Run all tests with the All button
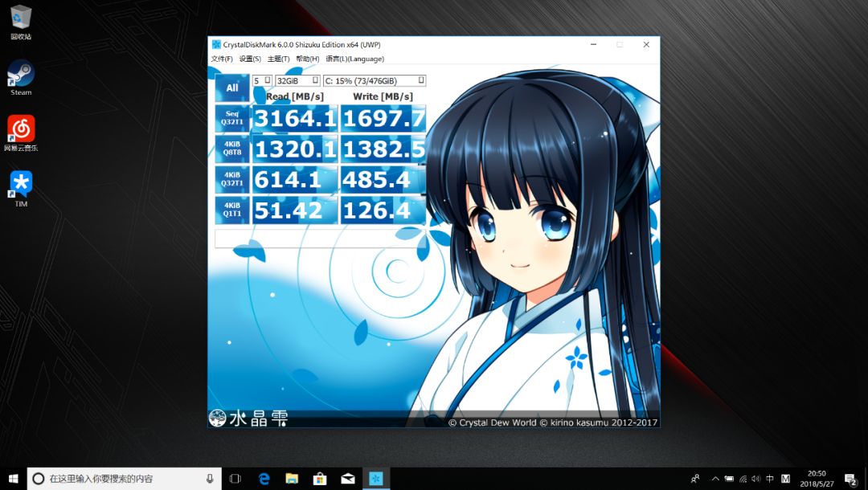Screen dimensions: 868x490 [231, 88]
